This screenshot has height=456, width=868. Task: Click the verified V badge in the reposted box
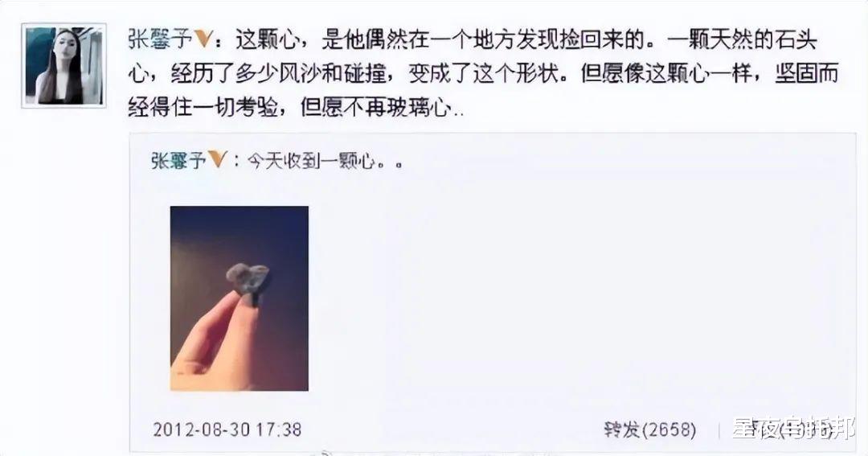216,160
